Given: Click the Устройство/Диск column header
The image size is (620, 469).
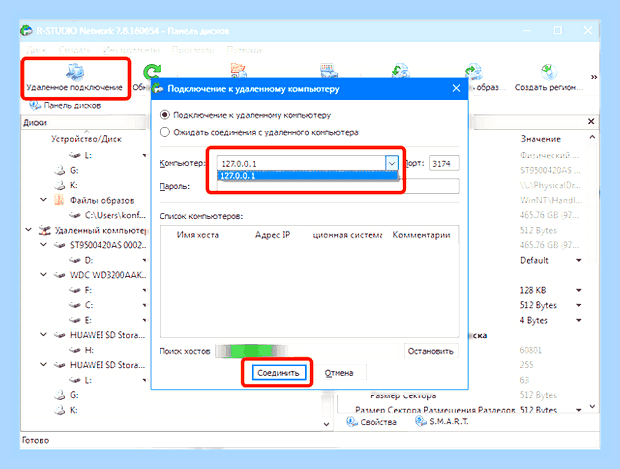Looking at the screenshot, I should (x=86, y=139).
